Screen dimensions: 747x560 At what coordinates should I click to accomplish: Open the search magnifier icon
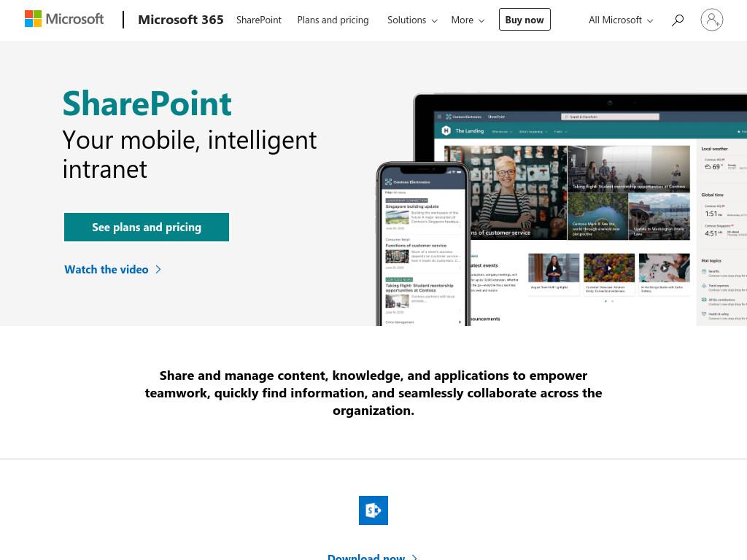(x=678, y=20)
